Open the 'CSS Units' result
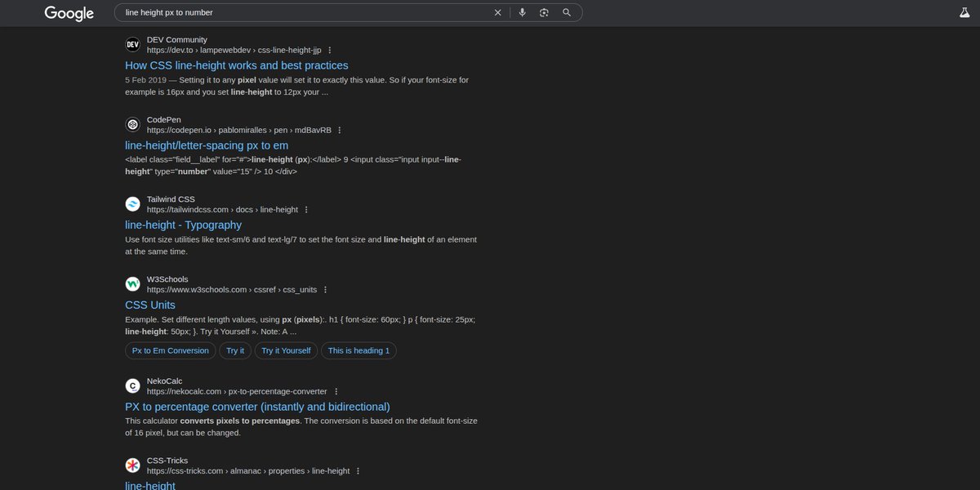The width and height of the screenshot is (980, 490). tap(150, 305)
